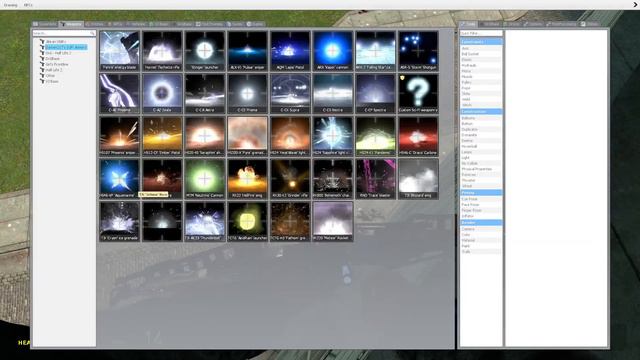Viewport: 640px width, 360px height.
Task: Choose the C-Ci Supra weapon
Action: [290, 93]
